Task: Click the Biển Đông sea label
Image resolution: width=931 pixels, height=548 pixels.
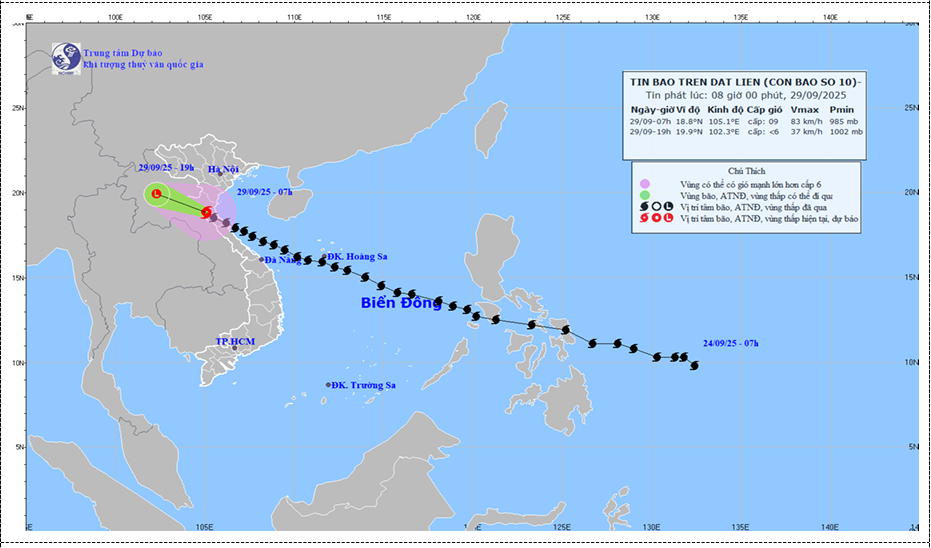Action: point(401,303)
